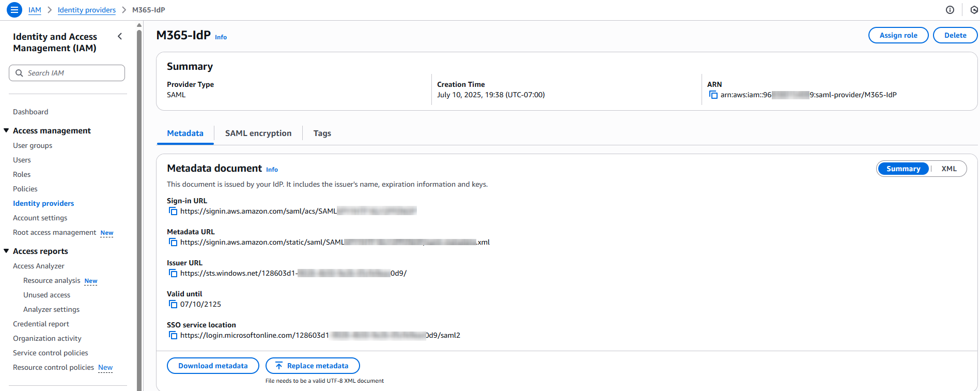Open Organization activity in sidebar
Image resolution: width=980 pixels, height=391 pixels.
(x=47, y=338)
